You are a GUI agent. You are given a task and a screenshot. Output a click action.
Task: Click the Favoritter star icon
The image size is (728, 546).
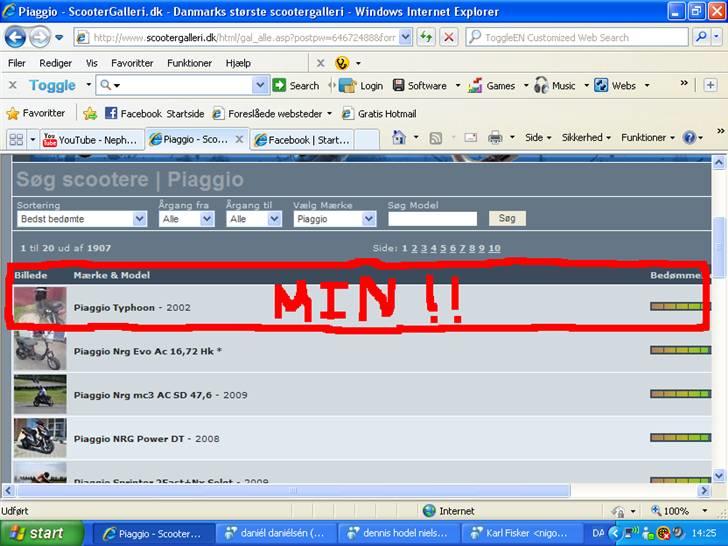point(13,113)
